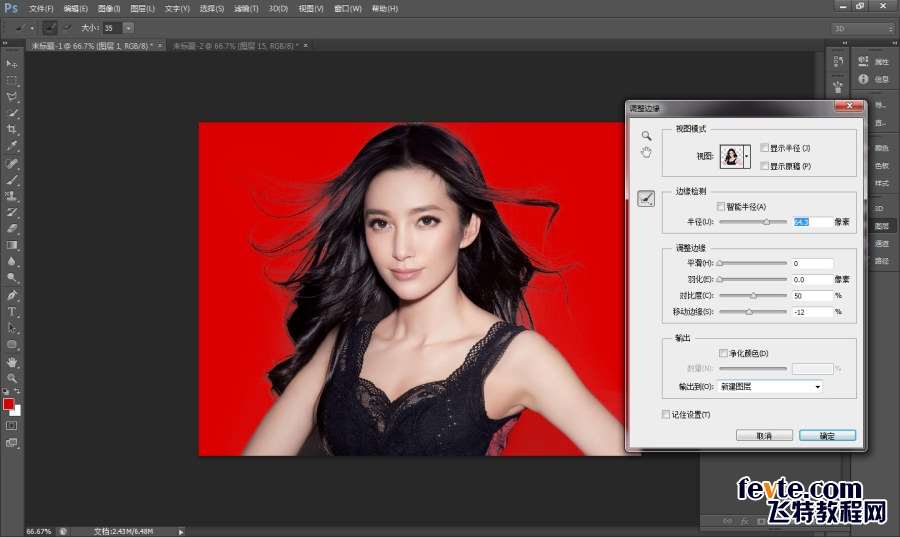Open the tool preset picker in options bar
This screenshot has width=900, height=537.
[24, 27]
